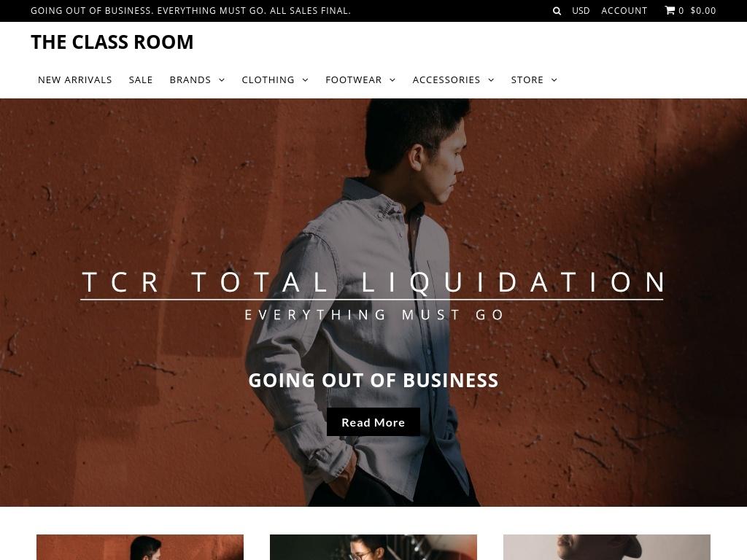747x560 pixels.
Task: Open the Account link
Action: [624, 10]
